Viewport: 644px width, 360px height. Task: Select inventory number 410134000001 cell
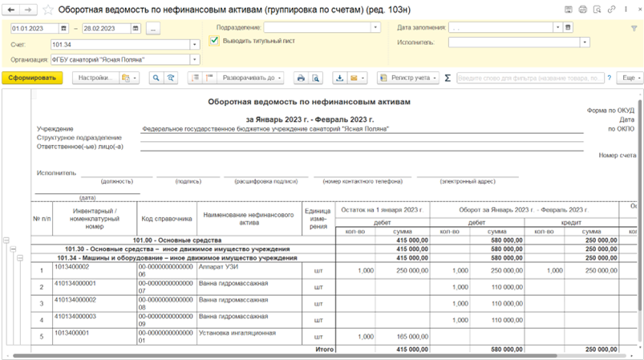click(x=95, y=287)
